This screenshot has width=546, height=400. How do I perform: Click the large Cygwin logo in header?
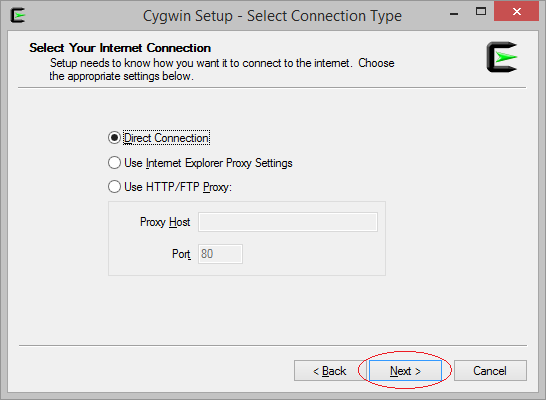(x=502, y=57)
